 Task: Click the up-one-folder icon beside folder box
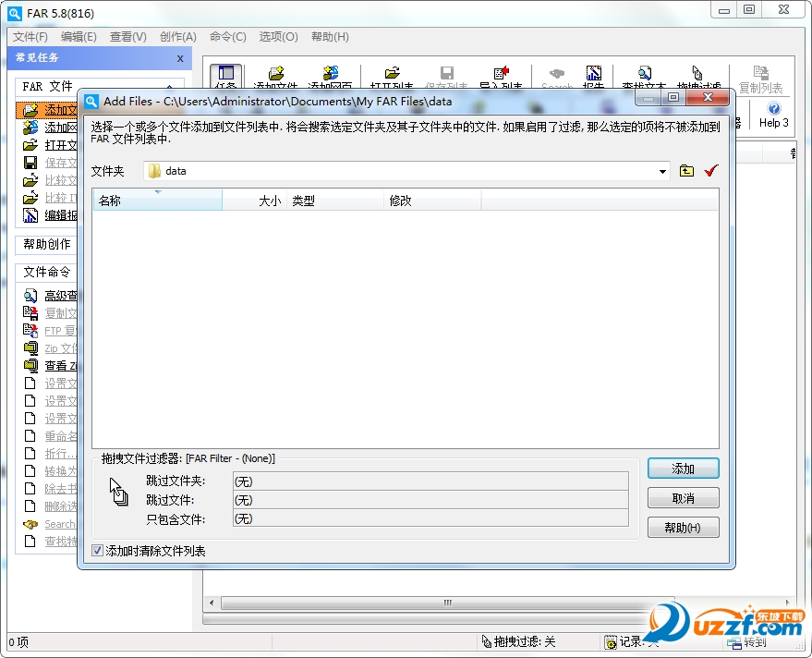coord(686,171)
